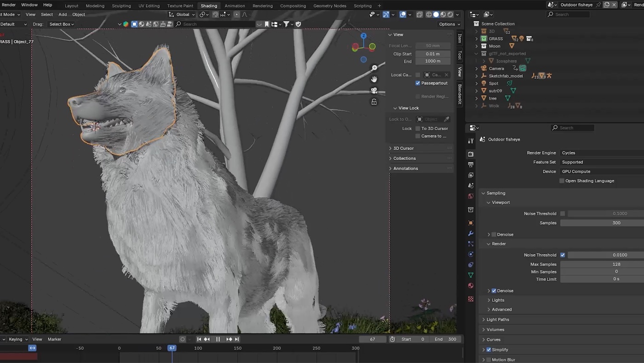Open the viewport Add menu
Viewport: 644px width, 363px height.
(x=63, y=14)
